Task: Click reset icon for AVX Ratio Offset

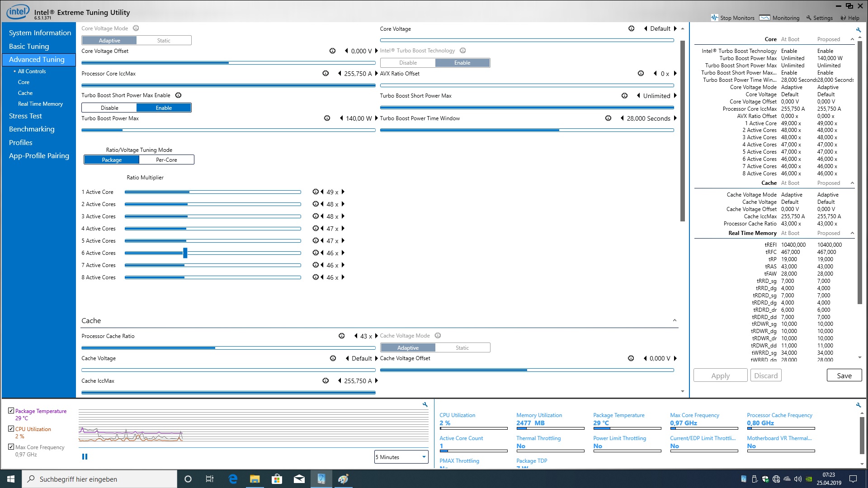Action: [641, 73]
